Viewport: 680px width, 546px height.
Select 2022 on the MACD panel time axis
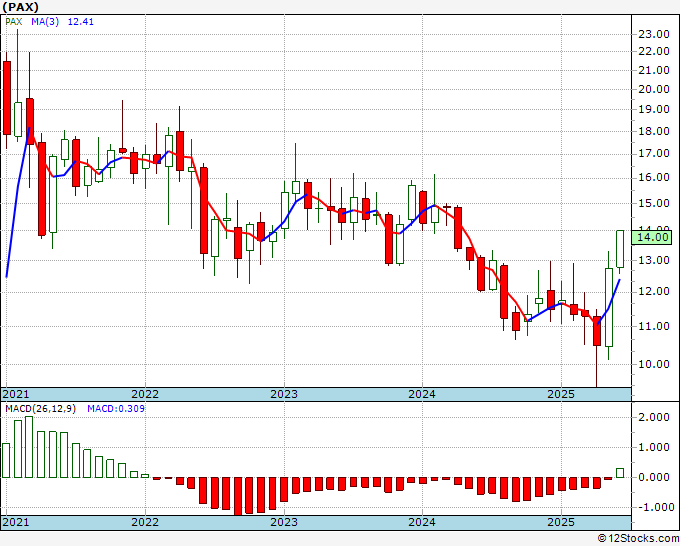click(145, 522)
